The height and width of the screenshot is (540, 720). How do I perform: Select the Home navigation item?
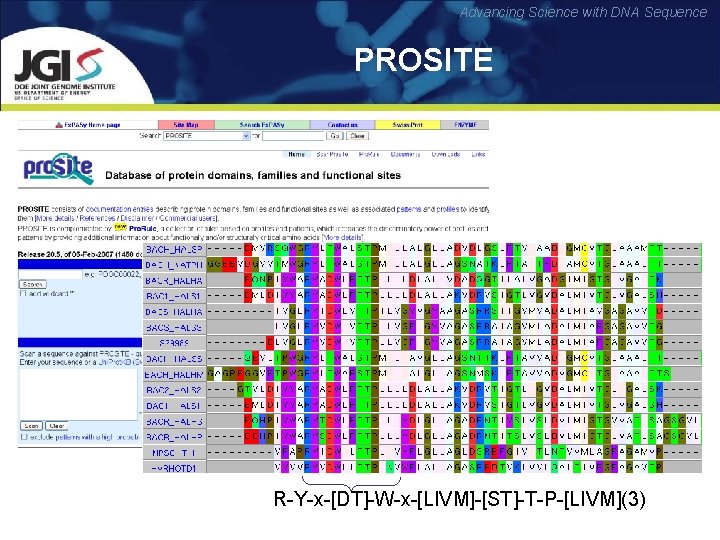point(296,154)
